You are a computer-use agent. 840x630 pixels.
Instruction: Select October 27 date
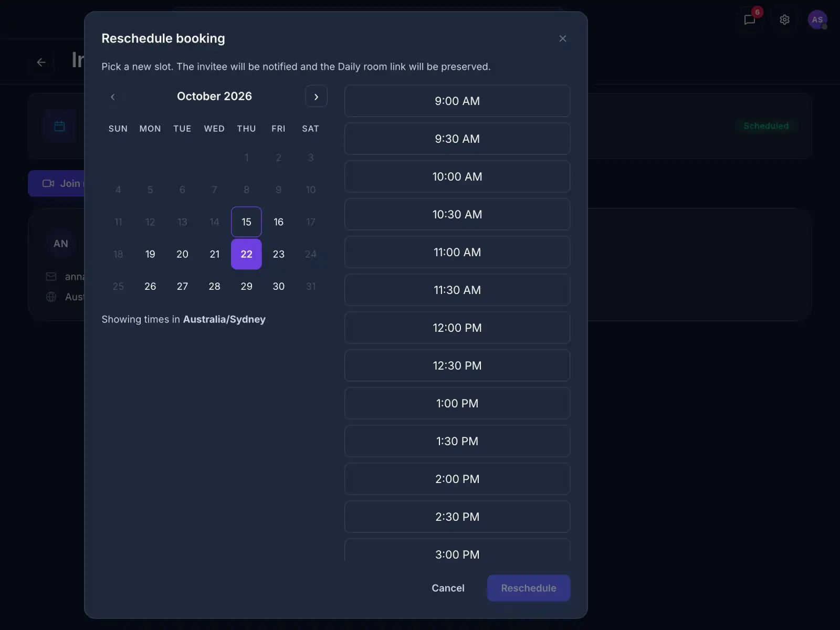coord(182,286)
